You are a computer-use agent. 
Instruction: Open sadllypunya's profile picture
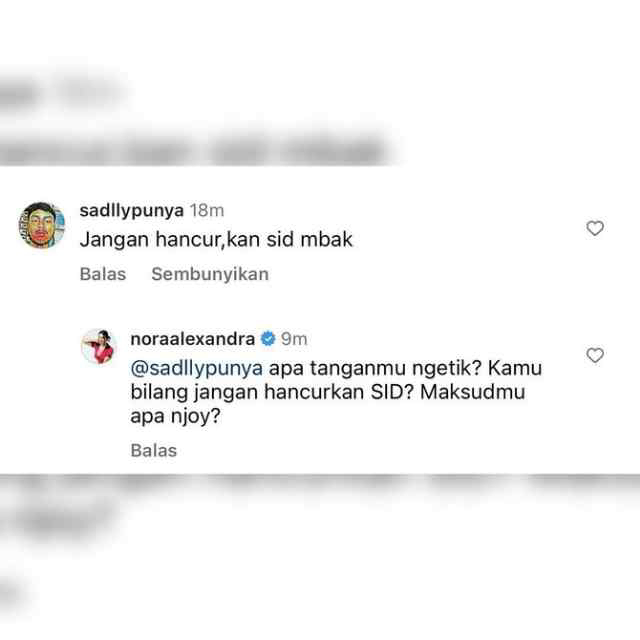(x=42, y=225)
